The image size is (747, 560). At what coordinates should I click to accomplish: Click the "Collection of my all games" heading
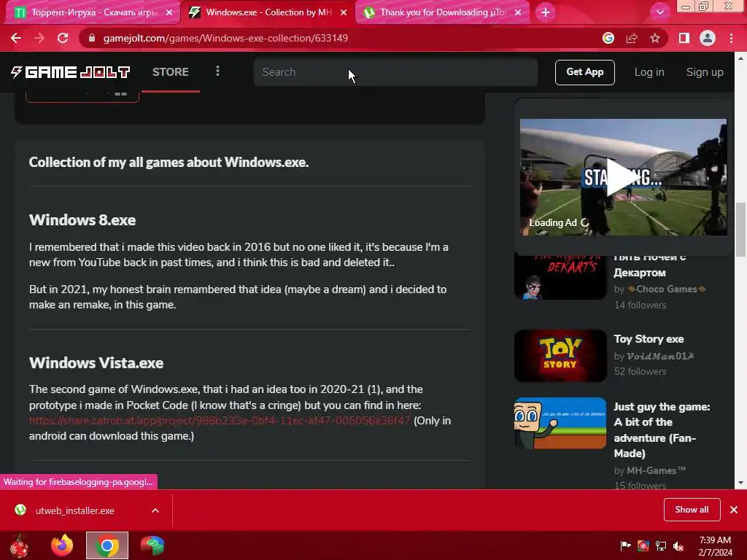(169, 163)
